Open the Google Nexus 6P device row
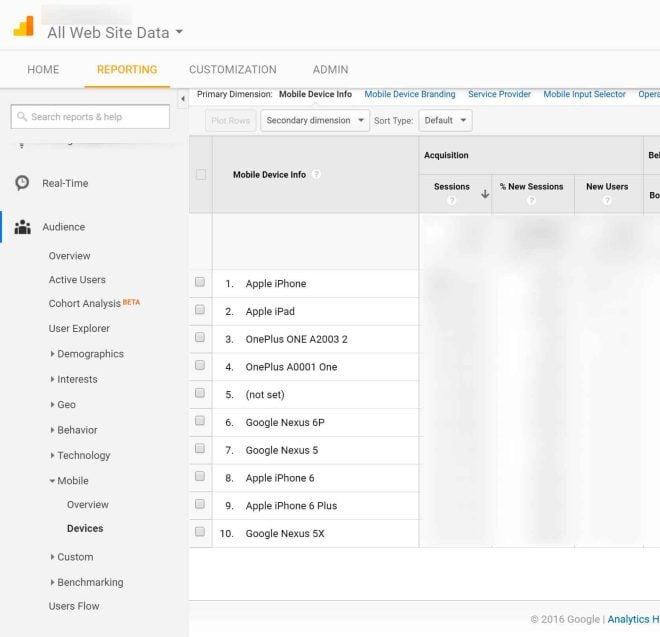 [285, 422]
